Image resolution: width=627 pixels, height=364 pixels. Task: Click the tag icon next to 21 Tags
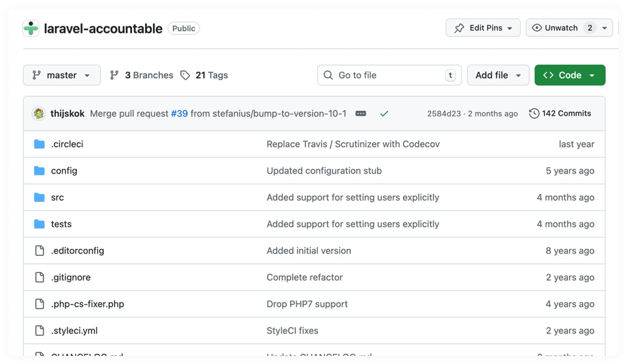pos(185,76)
